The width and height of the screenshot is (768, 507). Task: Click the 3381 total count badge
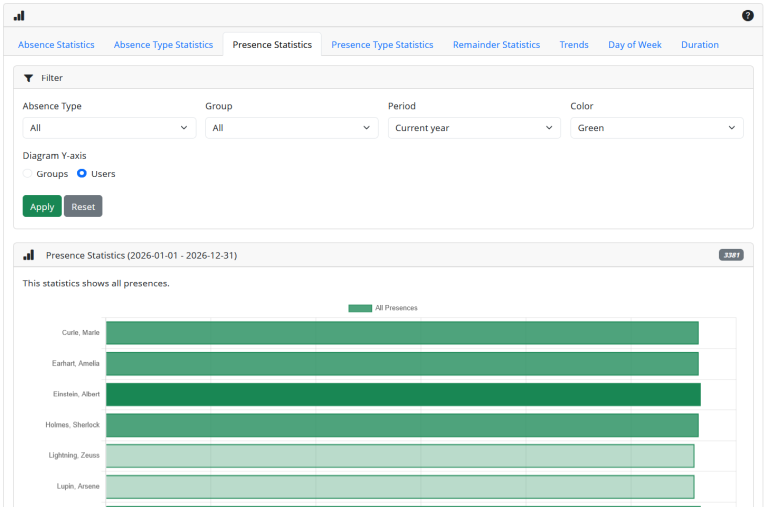tap(731, 255)
